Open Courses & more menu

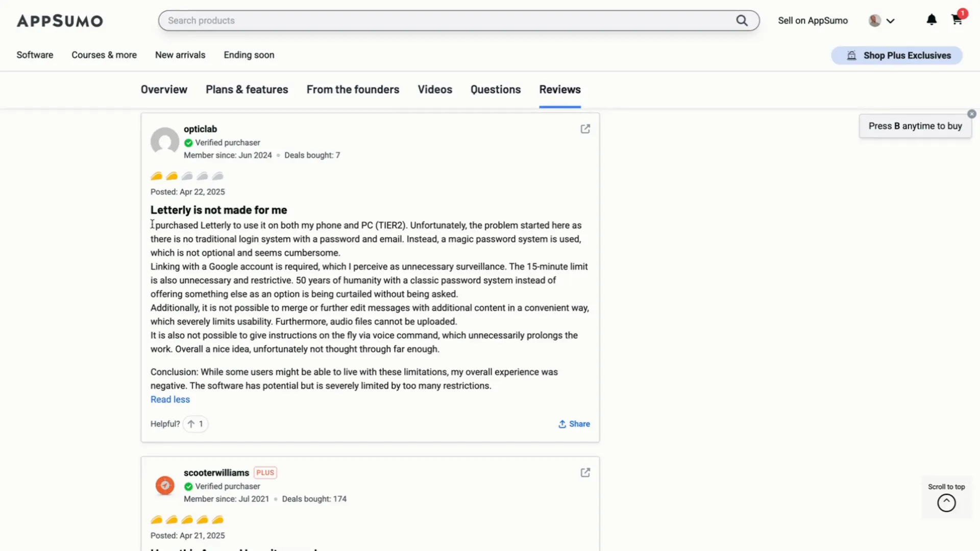point(104,55)
